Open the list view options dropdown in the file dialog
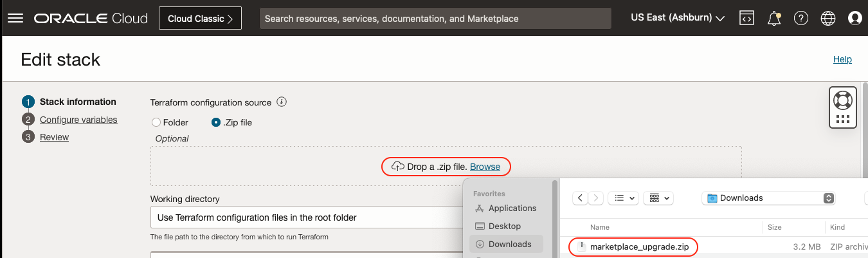Image resolution: width=868 pixels, height=258 pixels. tap(623, 198)
